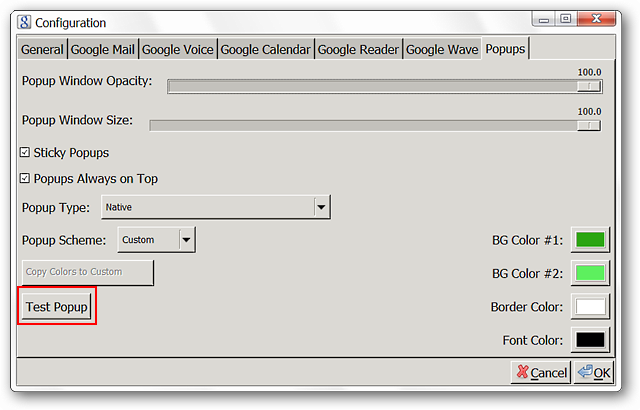This screenshot has height=410, width=640.
Task: Click Copy Colors to Custom button
Action: click(x=88, y=272)
